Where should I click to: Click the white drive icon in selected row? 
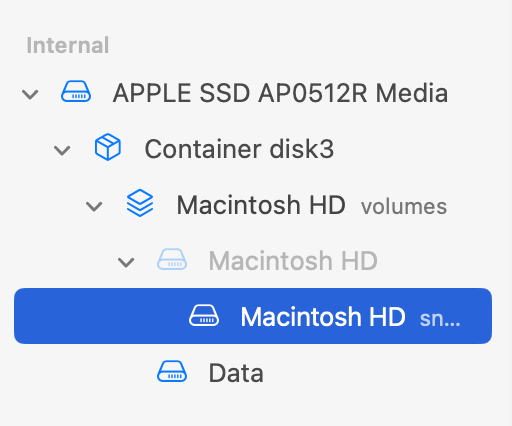(204, 315)
